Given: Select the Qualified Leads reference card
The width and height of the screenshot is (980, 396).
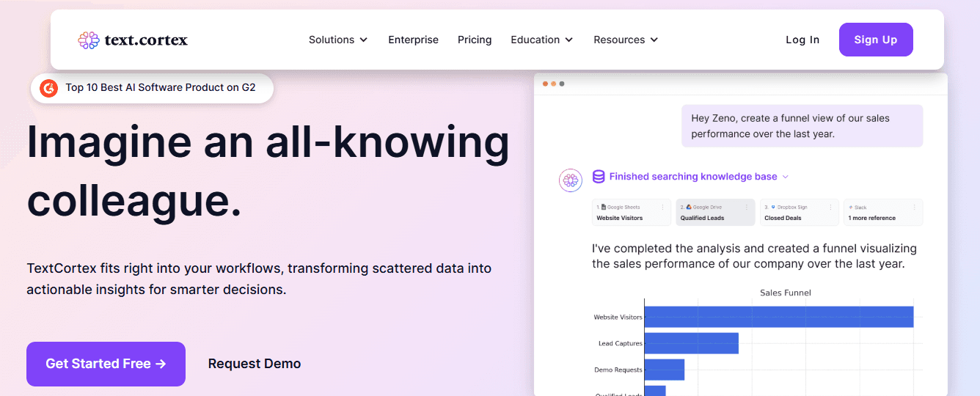Looking at the screenshot, I should click(x=715, y=212).
